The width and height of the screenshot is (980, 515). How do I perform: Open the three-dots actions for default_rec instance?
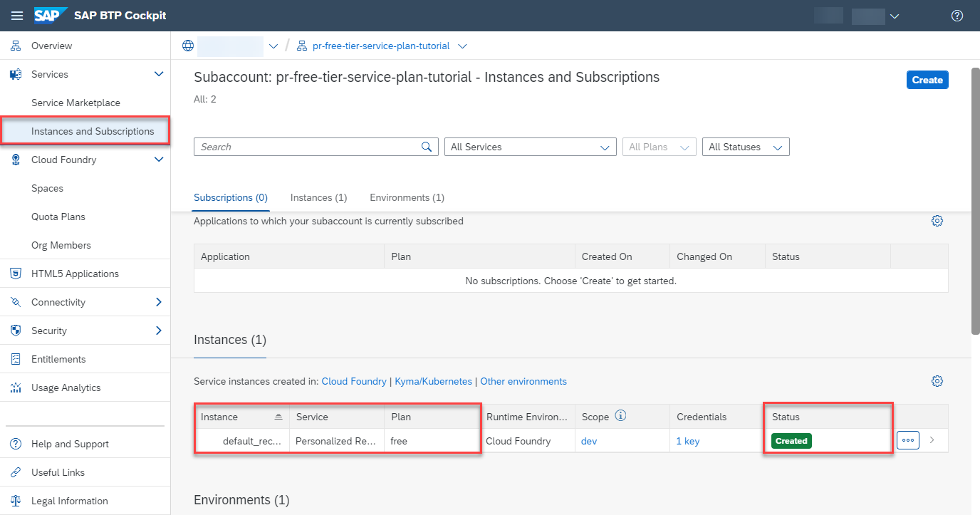(908, 440)
